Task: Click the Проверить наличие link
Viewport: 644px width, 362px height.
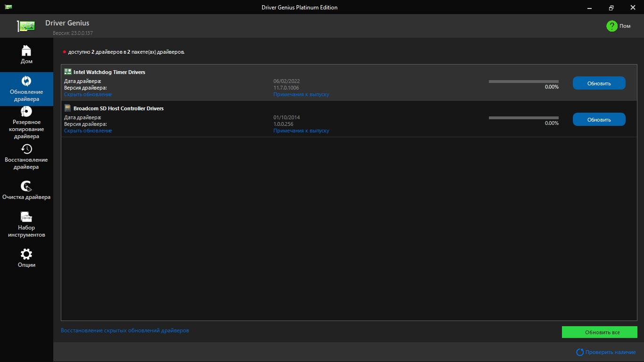Action: (x=611, y=352)
